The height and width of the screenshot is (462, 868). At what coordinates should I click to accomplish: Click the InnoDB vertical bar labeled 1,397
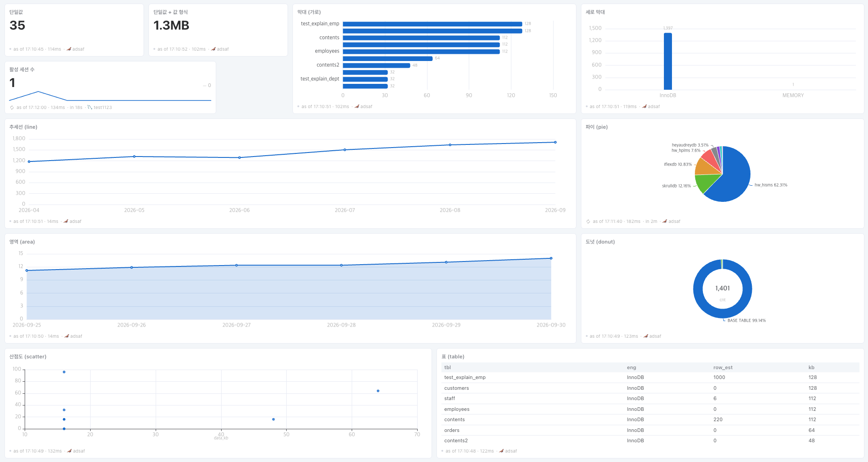(668, 61)
